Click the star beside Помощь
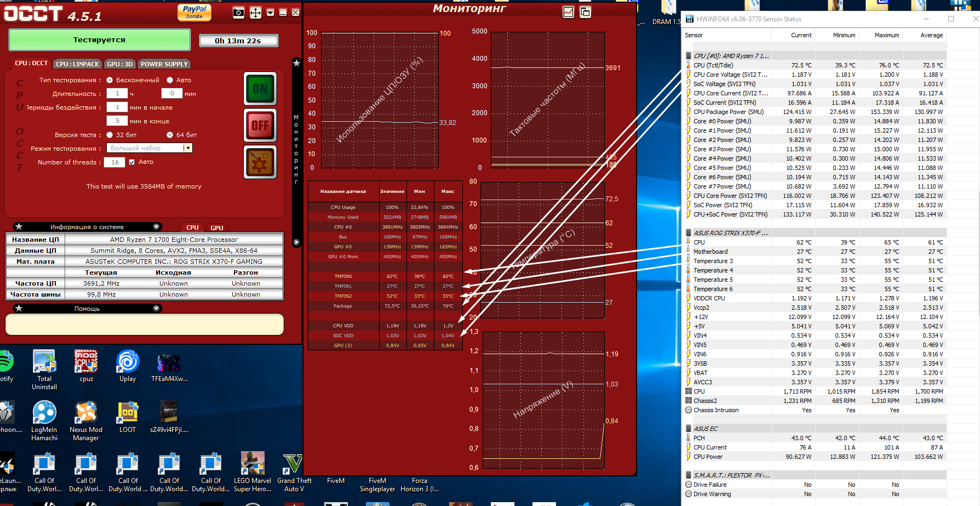980x506 pixels. point(19,308)
